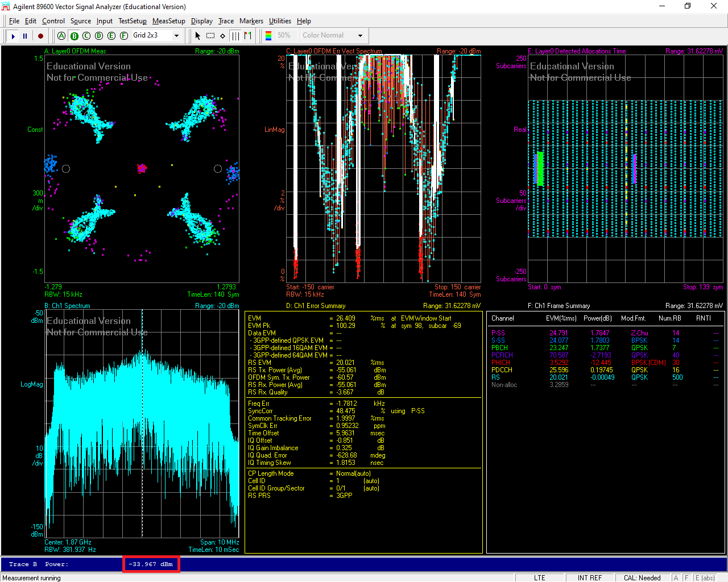728x582 pixels.
Task: Open the Utilities menu
Action: (x=280, y=21)
